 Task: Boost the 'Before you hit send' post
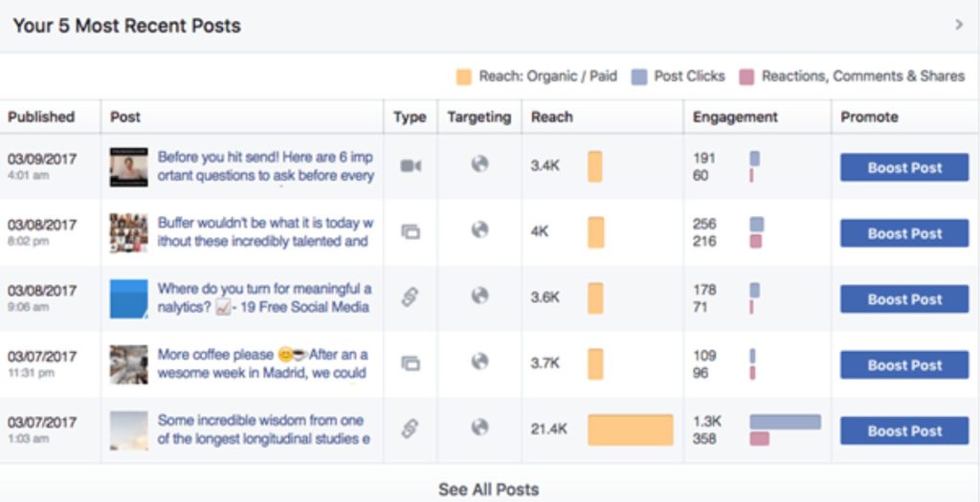[904, 167]
